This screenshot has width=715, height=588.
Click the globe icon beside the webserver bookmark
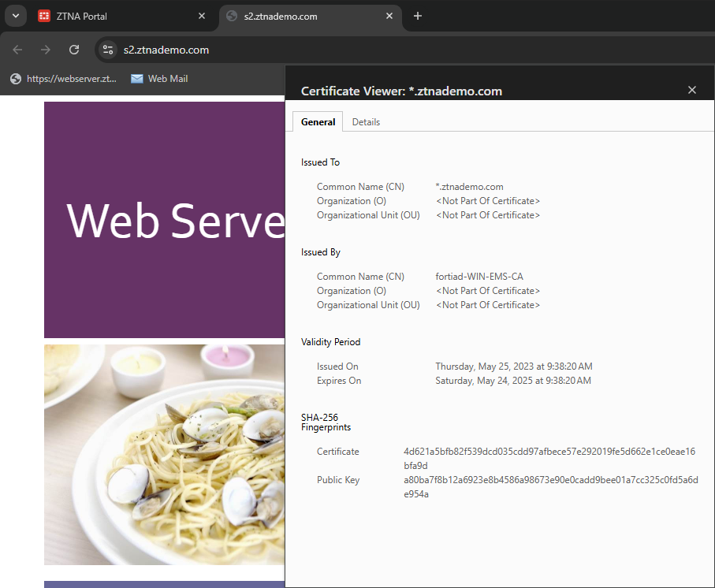pos(14,78)
